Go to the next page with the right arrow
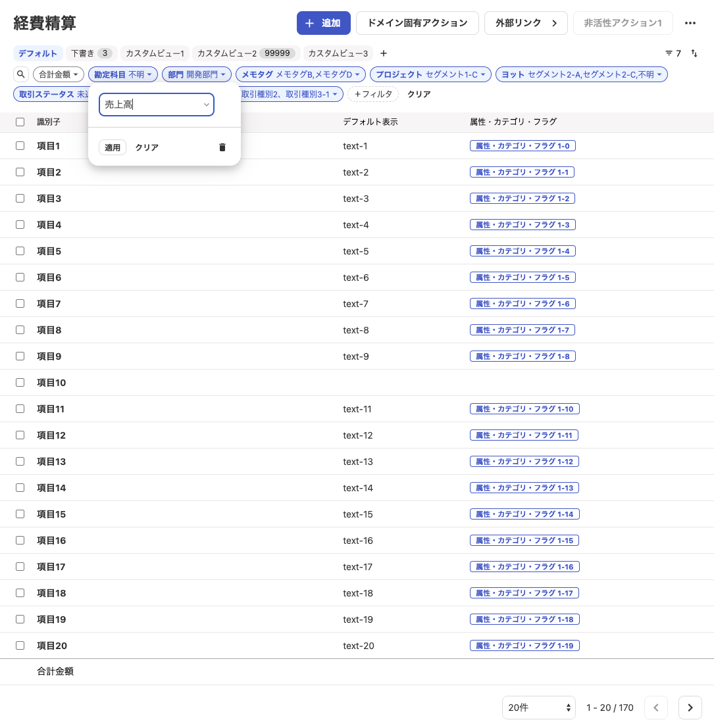714x728 pixels. click(690, 708)
